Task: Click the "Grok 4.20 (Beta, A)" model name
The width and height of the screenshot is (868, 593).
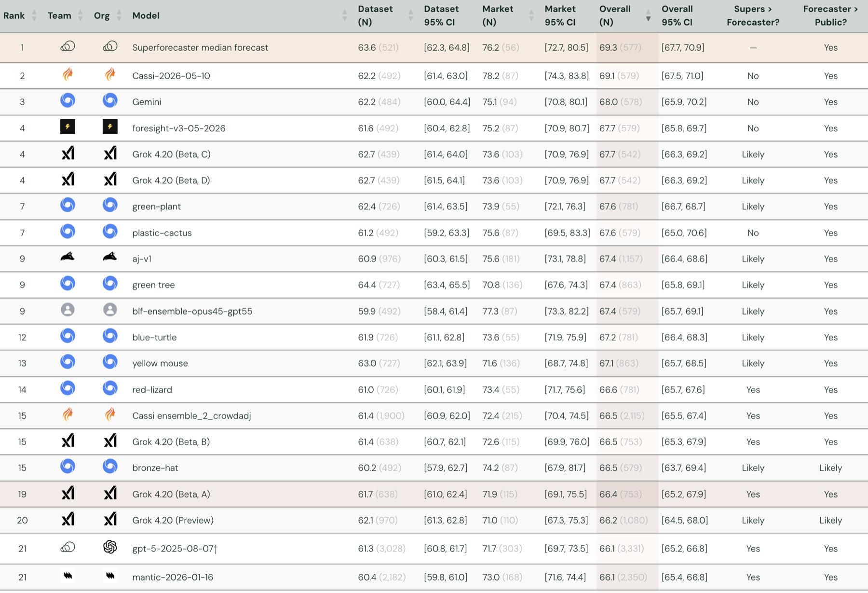Action: 171,494
